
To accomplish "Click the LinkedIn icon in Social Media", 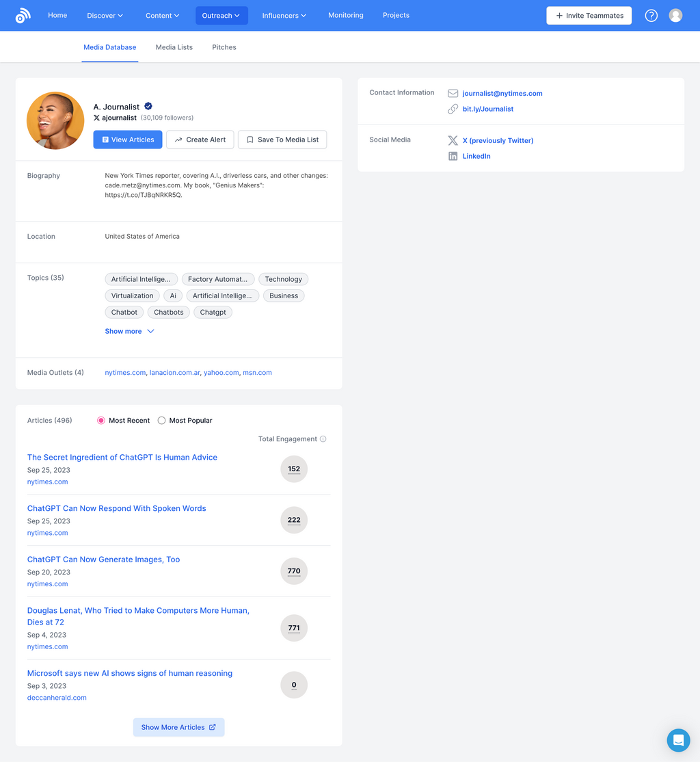I will [453, 156].
